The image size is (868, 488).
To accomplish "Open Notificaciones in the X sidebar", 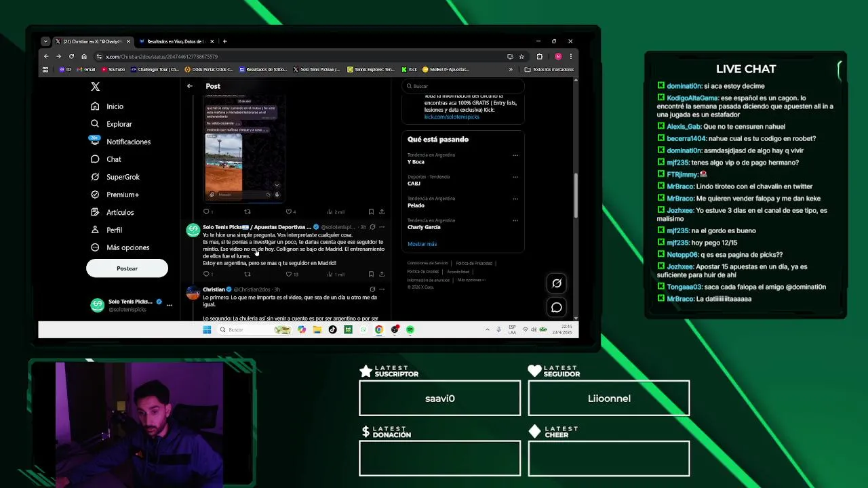I will pos(121,142).
